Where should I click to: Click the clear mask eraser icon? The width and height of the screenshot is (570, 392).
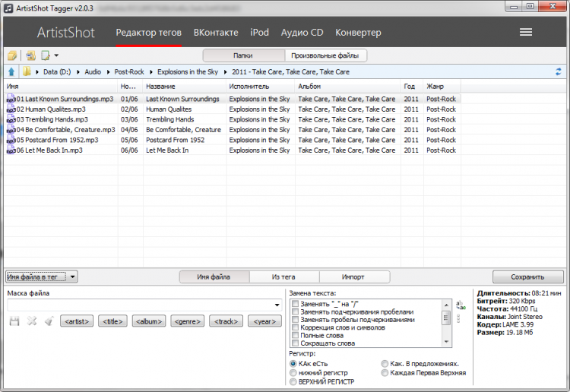[x=48, y=321]
